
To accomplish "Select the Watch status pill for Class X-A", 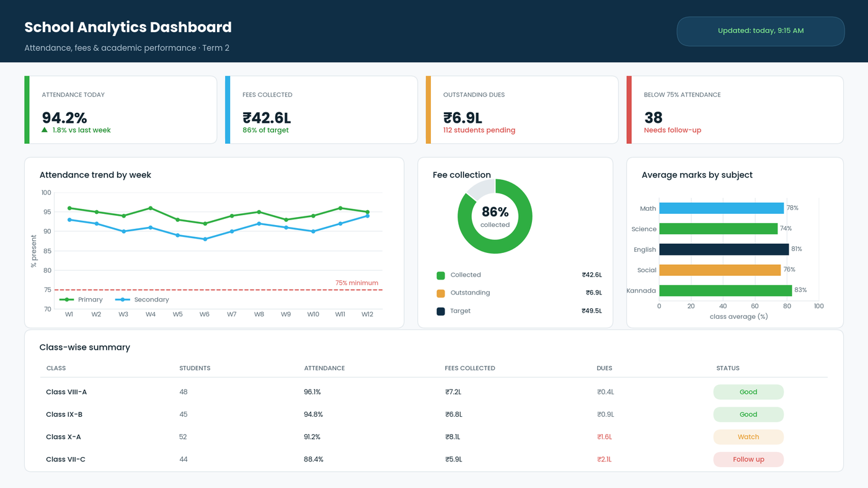I will point(748,437).
